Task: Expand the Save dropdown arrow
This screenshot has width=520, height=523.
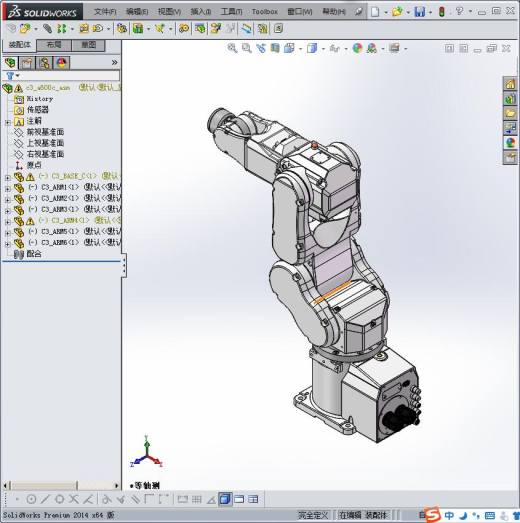Action: click(x=431, y=12)
